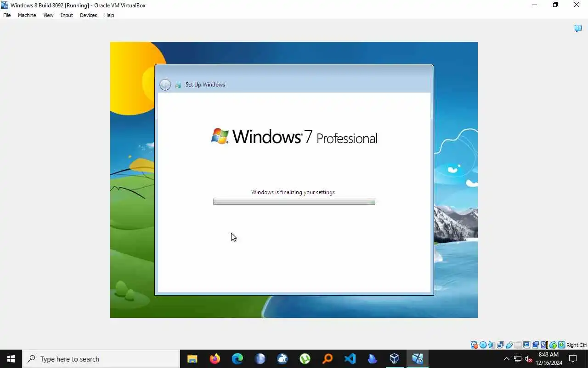588x368 pixels.
Task: Open the blue bird taskbar app
Action: coord(372,359)
